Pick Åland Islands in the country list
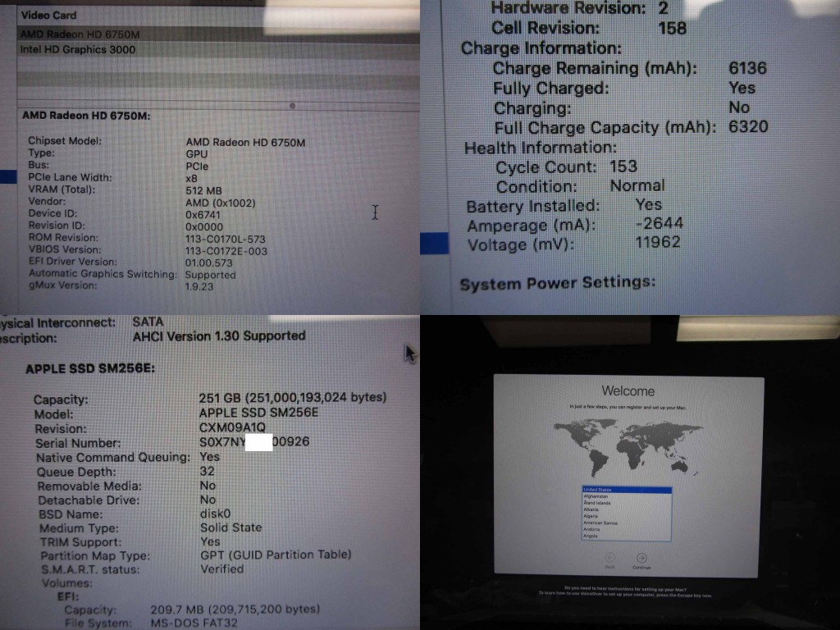Screen dimensions: 840x630 [627, 503]
